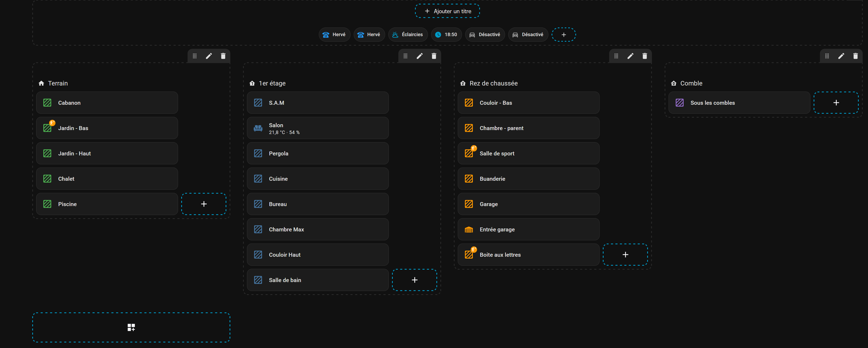Delete the 1er étage section via trash icon
Viewport: 868px width, 348px height.
434,56
